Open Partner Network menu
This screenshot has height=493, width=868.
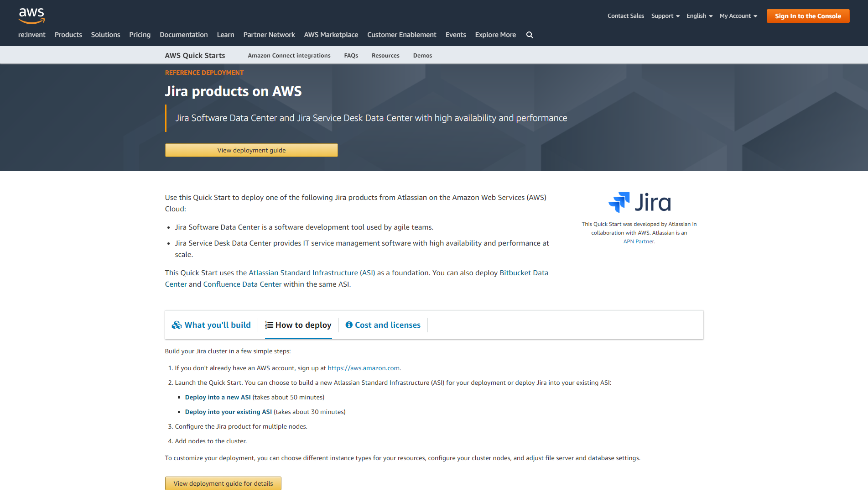point(269,35)
